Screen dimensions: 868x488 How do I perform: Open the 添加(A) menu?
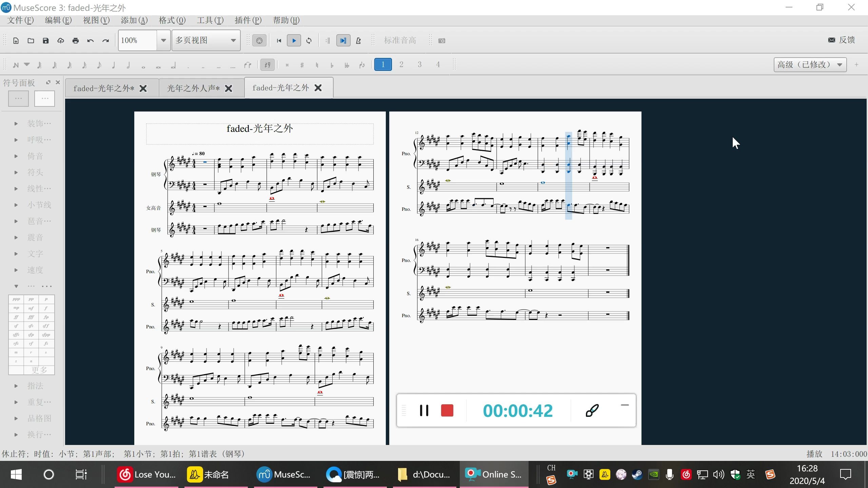134,20
